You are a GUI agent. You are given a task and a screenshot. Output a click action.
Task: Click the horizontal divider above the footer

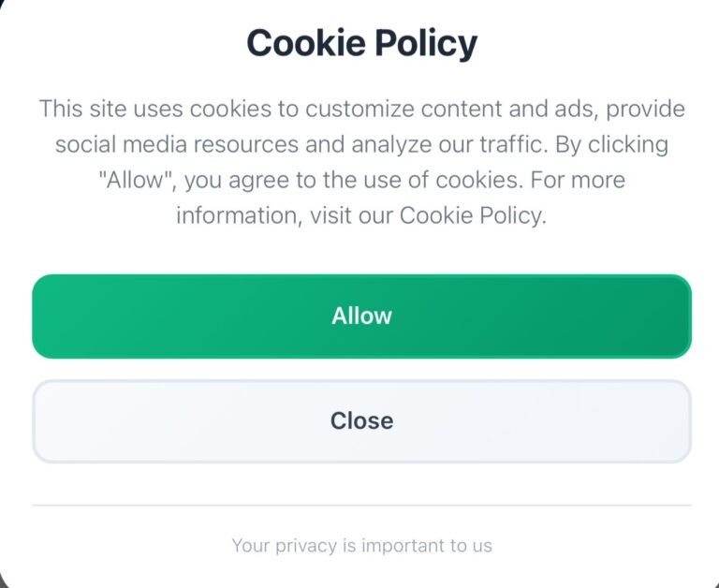361,506
